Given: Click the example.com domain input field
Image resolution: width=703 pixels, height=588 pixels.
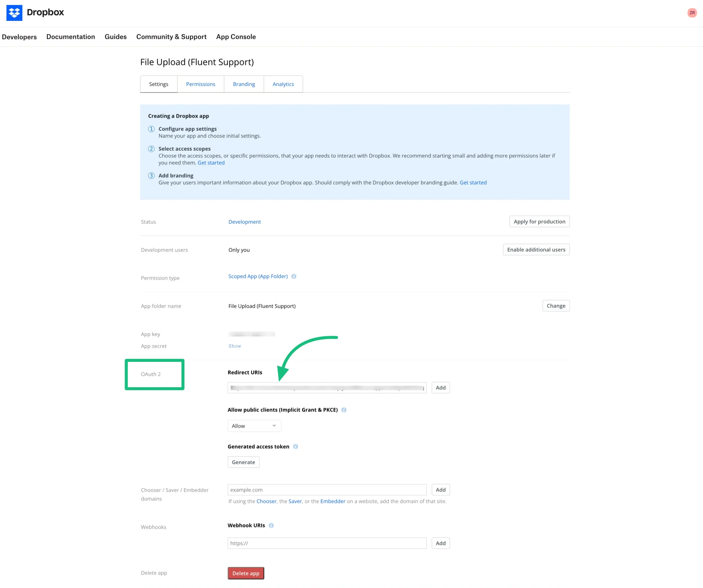Looking at the screenshot, I should pos(327,490).
